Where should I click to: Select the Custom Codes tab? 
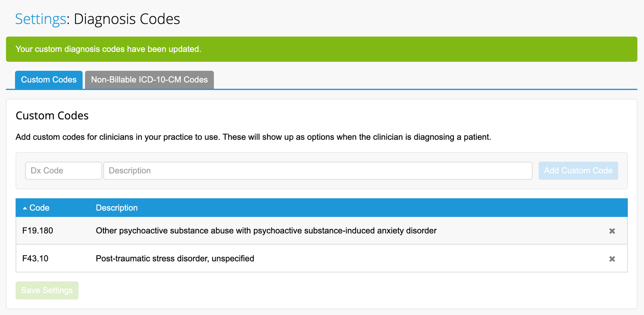pyautogui.click(x=49, y=80)
